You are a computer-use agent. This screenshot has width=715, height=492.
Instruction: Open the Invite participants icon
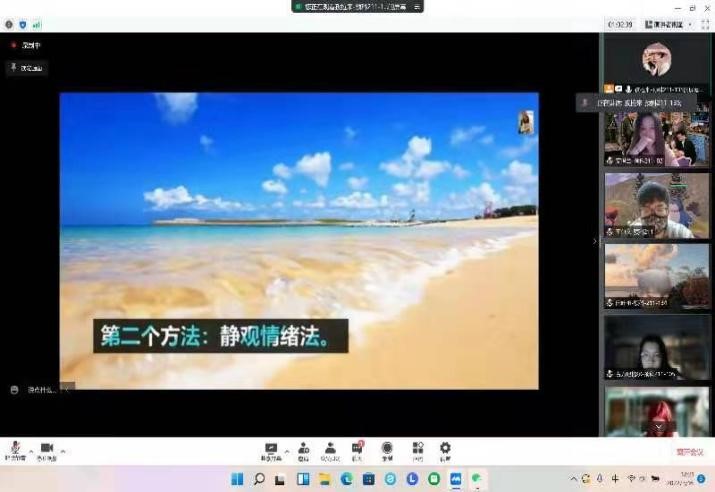point(303,451)
